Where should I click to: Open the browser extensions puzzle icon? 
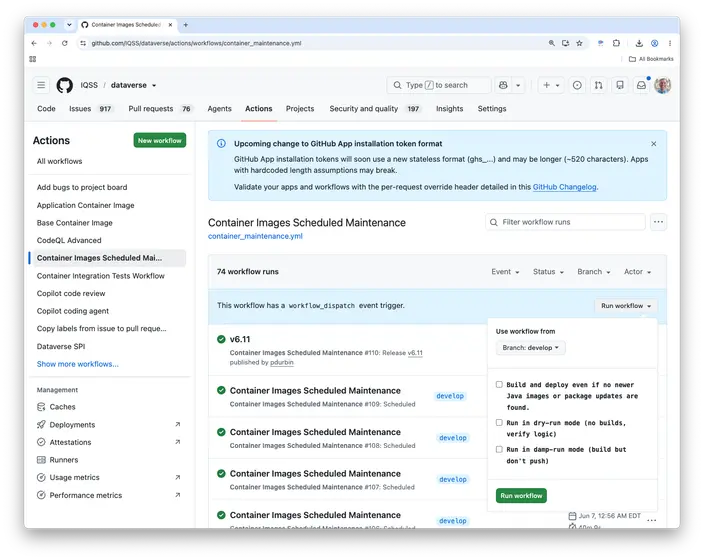(x=616, y=43)
